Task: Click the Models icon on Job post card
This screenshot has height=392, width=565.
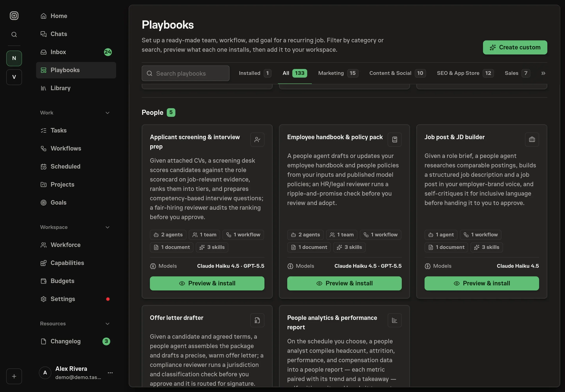Action: click(x=427, y=266)
